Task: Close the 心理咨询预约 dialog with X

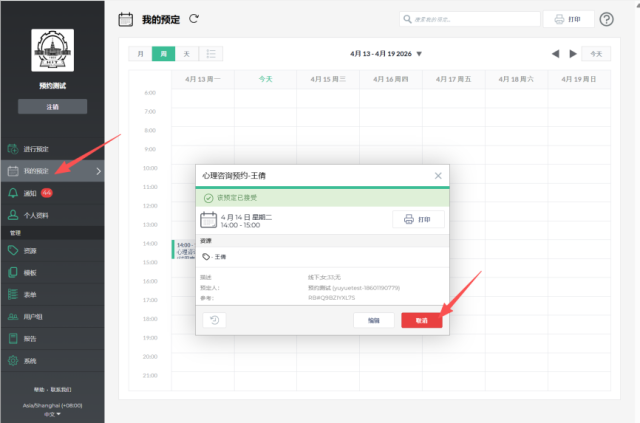Action: 437,176
